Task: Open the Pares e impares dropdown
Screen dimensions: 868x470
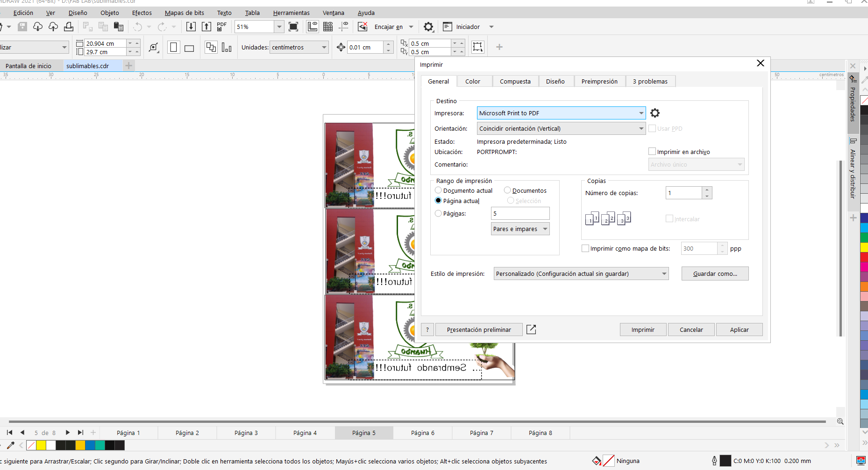Action: click(x=520, y=229)
